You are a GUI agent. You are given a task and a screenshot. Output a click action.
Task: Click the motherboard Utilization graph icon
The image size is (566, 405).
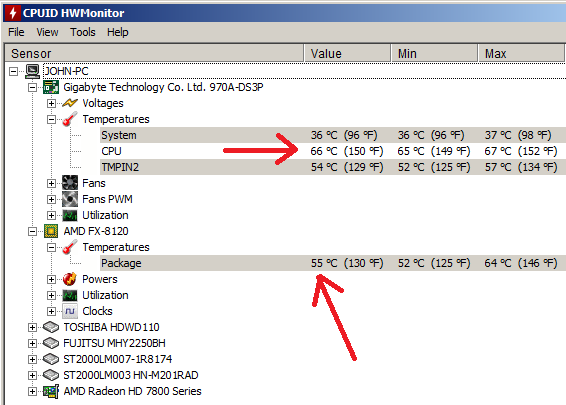(70, 215)
